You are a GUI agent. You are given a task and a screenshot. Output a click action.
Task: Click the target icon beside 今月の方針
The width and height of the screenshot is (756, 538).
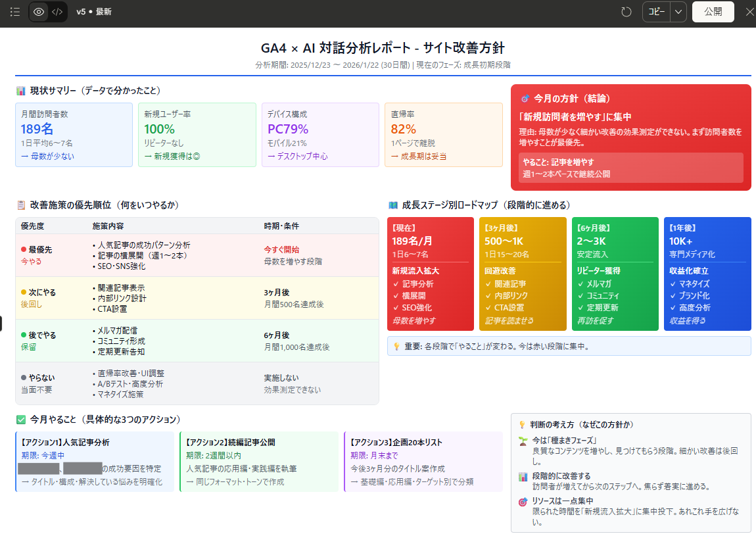tap(525, 99)
